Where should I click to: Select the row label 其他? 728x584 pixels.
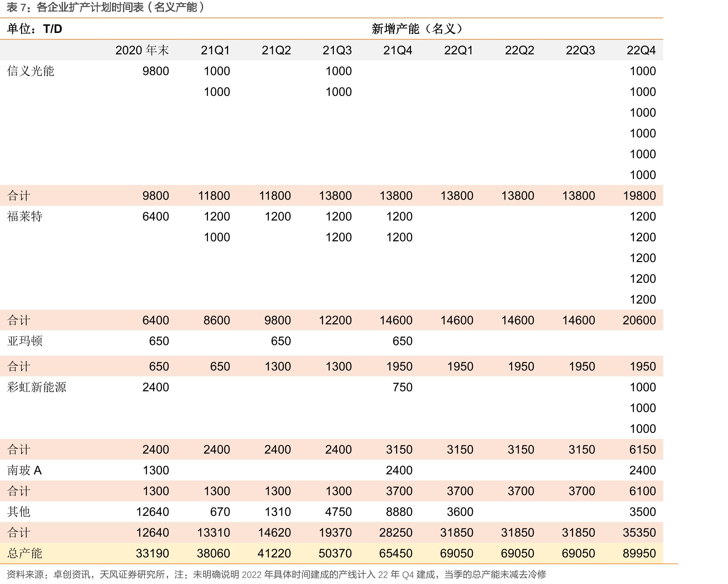[x=19, y=512]
